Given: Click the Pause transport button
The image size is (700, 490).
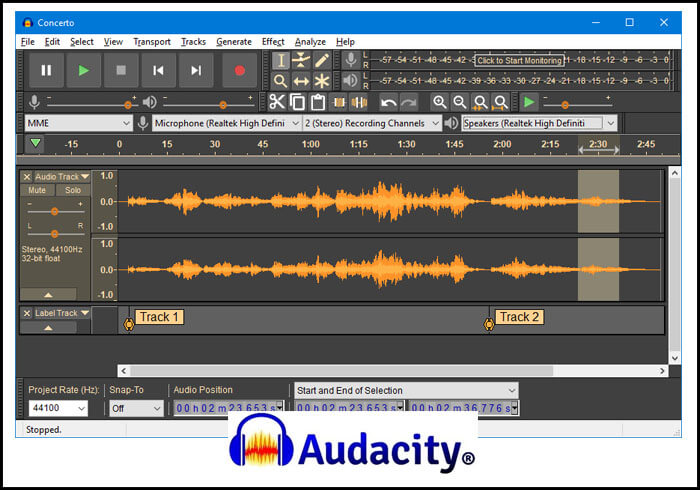Looking at the screenshot, I should [x=46, y=71].
